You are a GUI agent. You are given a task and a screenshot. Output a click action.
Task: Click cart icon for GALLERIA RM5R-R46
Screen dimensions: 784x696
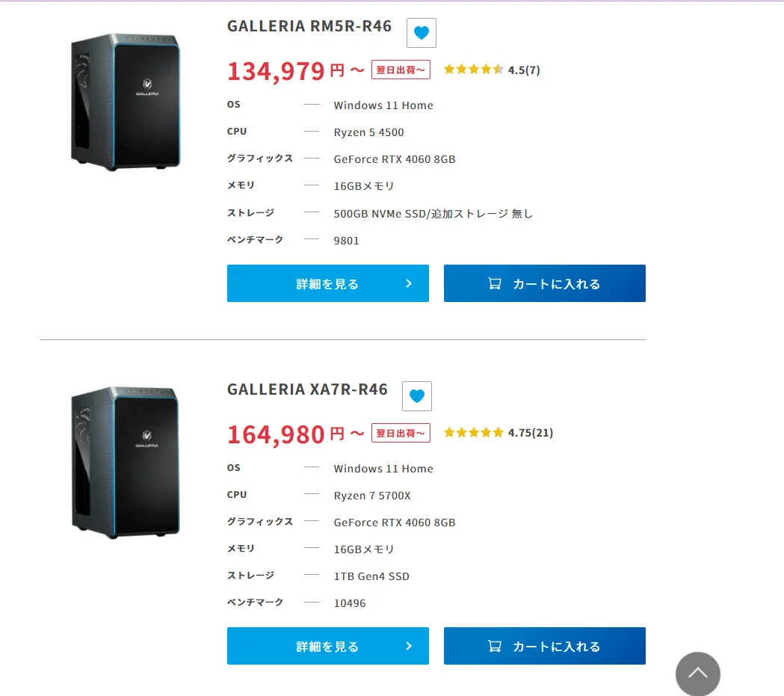(x=494, y=283)
